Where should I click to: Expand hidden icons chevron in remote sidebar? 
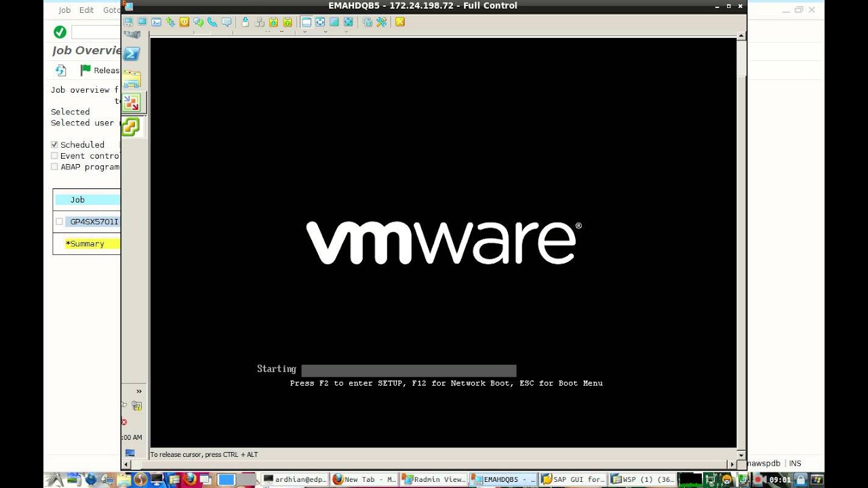[x=139, y=391]
